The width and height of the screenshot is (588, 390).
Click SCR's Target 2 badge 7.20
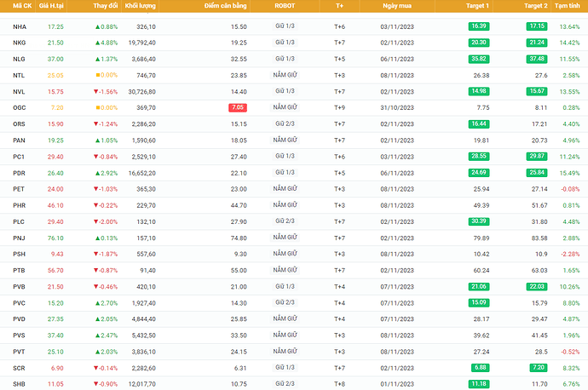538,368
